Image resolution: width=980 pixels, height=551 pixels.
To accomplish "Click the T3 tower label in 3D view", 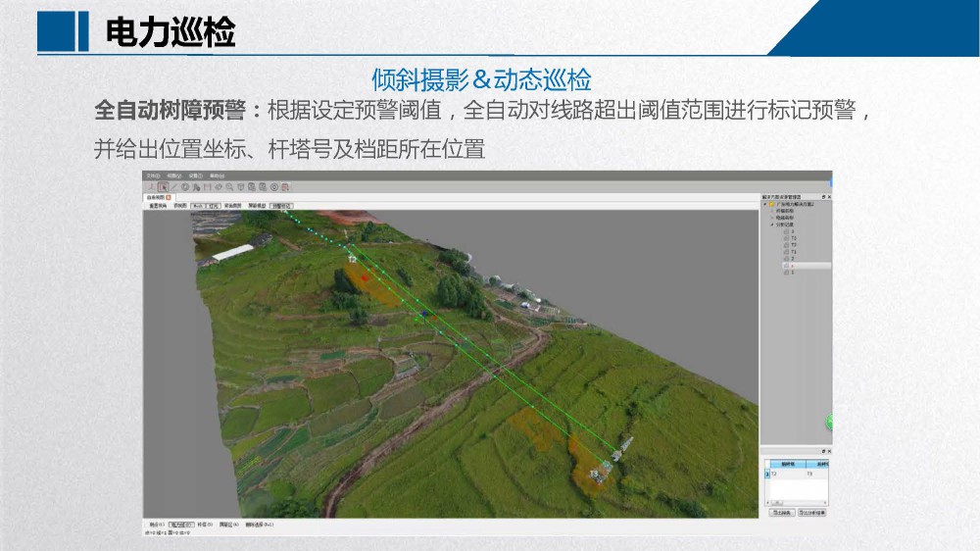I will (594, 475).
